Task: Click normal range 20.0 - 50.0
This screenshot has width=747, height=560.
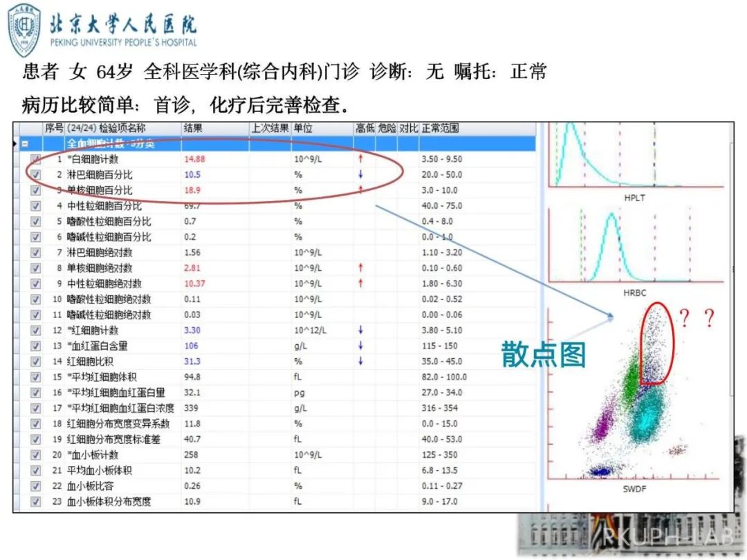Action: tap(441, 175)
